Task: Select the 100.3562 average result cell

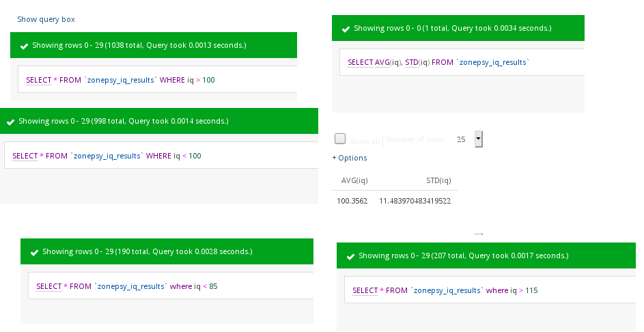Action: [352, 201]
